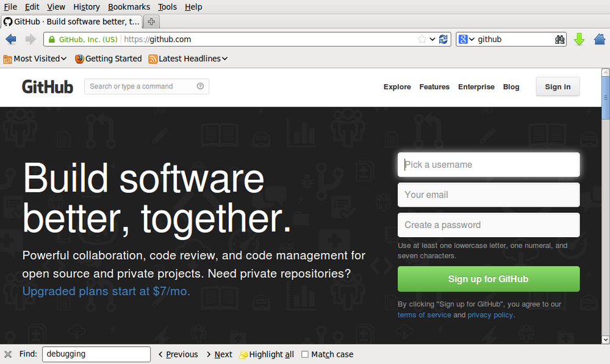The image size is (610, 364).
Task: Click the vertical page scrollbar
Action: coord(605,213)
